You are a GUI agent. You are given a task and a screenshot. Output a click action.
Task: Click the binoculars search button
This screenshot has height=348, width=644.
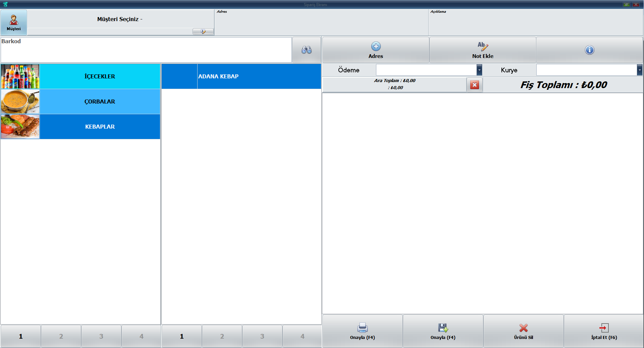(307, 50)
